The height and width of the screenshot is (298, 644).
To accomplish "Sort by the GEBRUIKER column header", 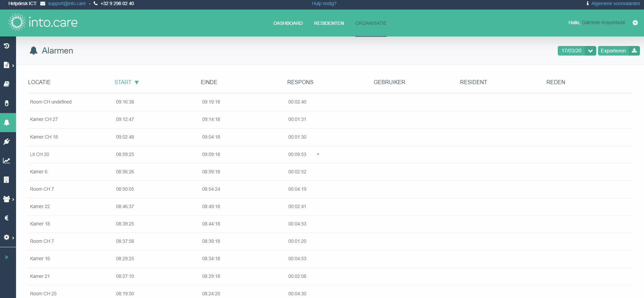I will point(389,82).
